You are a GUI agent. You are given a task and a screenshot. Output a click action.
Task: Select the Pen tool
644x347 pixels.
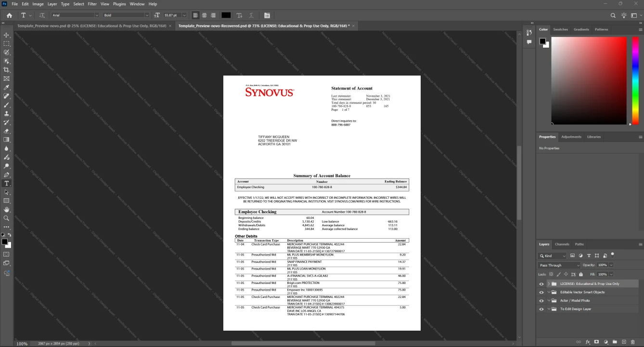click(7, 175)
